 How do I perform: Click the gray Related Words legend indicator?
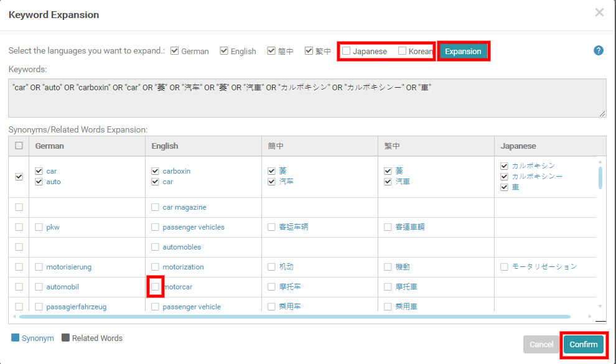(x=65, y=338)
